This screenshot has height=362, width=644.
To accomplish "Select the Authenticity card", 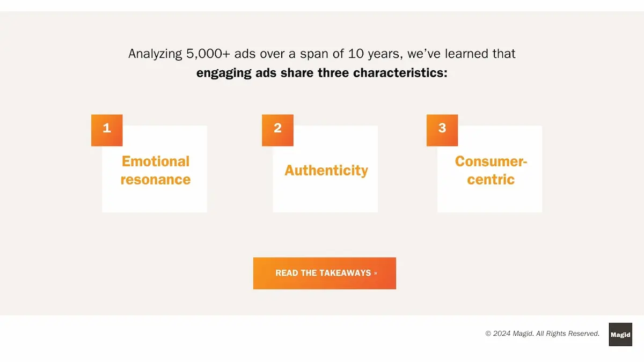I will tap(325, 169).
